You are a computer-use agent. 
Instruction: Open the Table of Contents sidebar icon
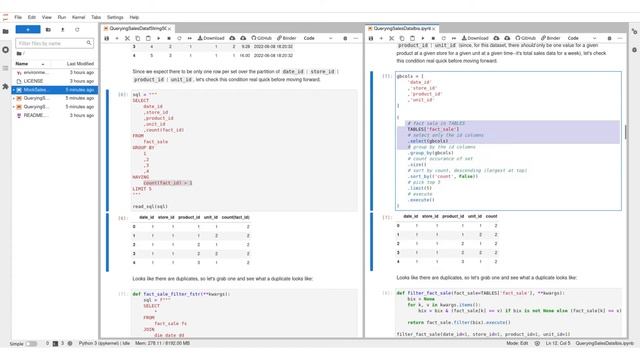click(5, 68)
